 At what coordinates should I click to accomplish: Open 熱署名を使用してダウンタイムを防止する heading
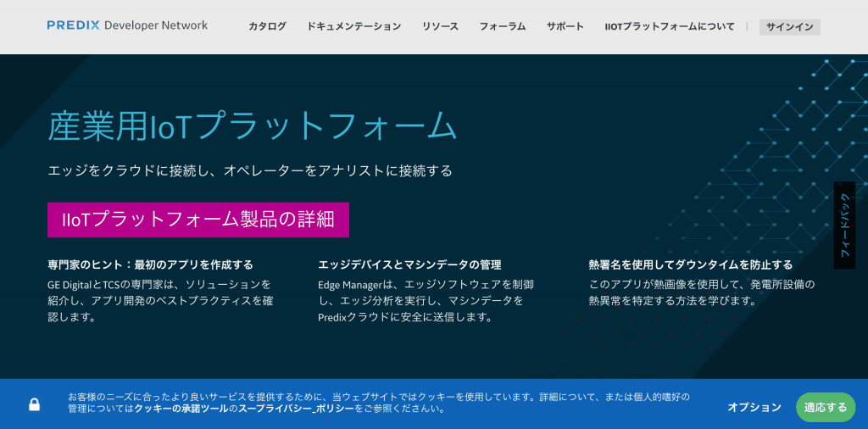pos(690,265)
